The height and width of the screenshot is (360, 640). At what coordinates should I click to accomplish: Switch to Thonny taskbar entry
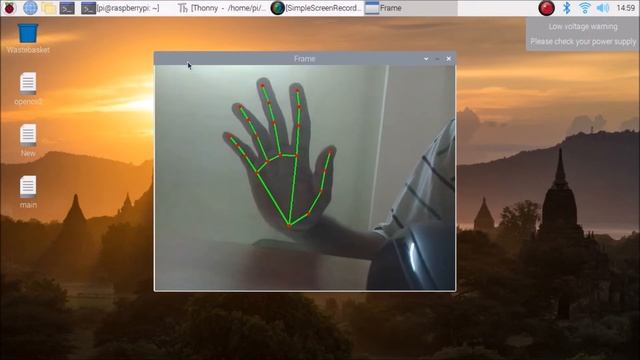tap(222, 8)
